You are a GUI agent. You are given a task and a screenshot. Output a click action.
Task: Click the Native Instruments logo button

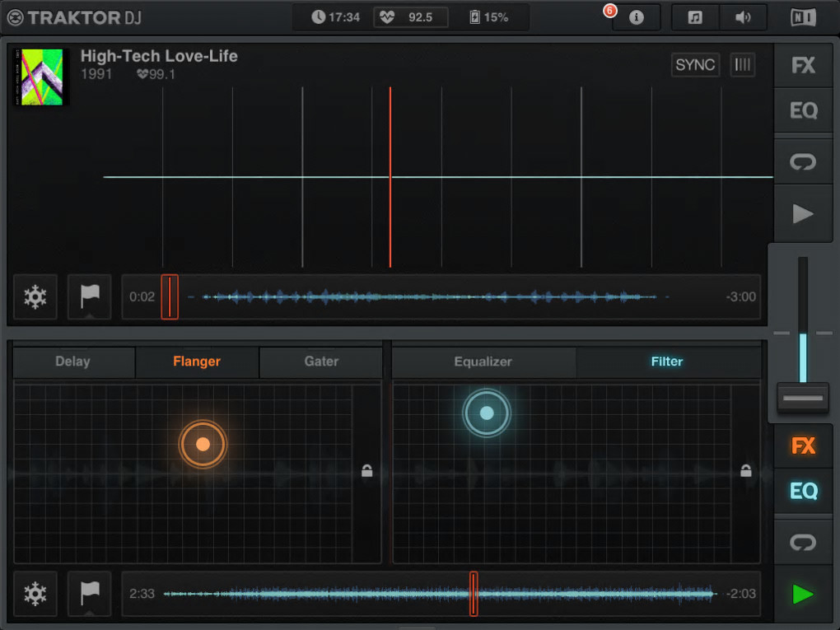click(803, 17)
